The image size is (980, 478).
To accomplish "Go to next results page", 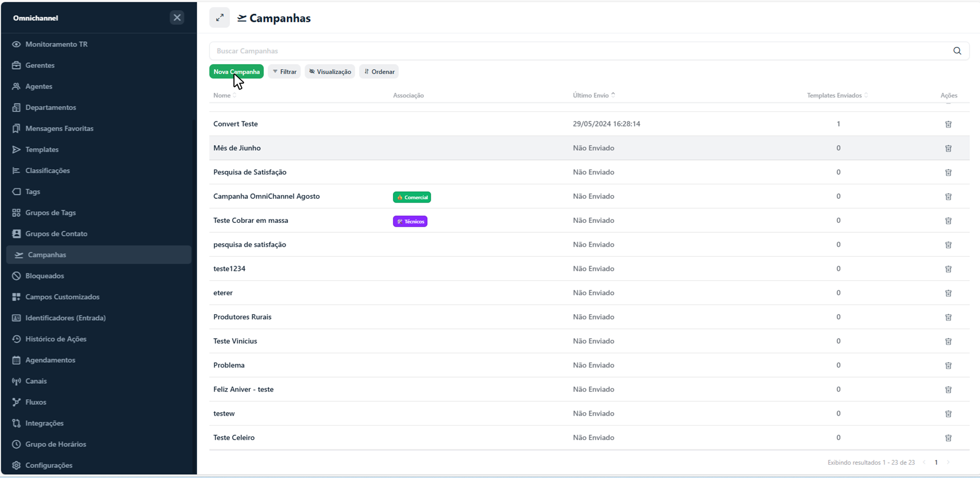I will pos(948,462).
